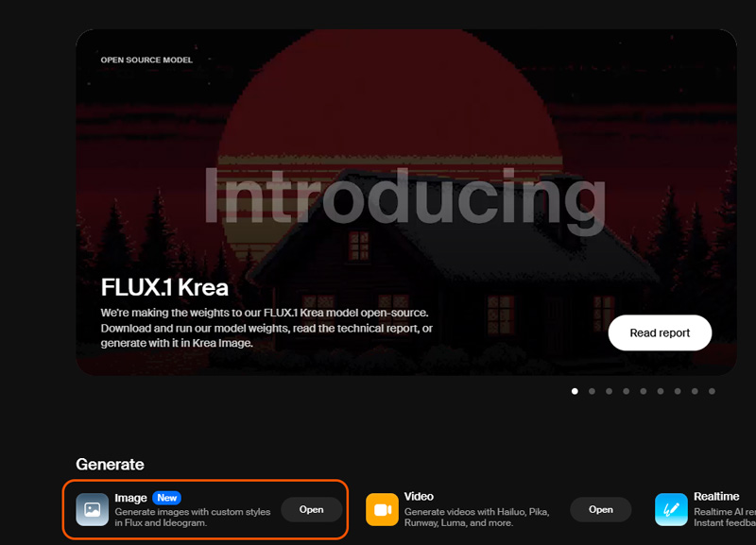
Task: Click the FLUX.1 Krea banner title
Action: coord(164,287)
